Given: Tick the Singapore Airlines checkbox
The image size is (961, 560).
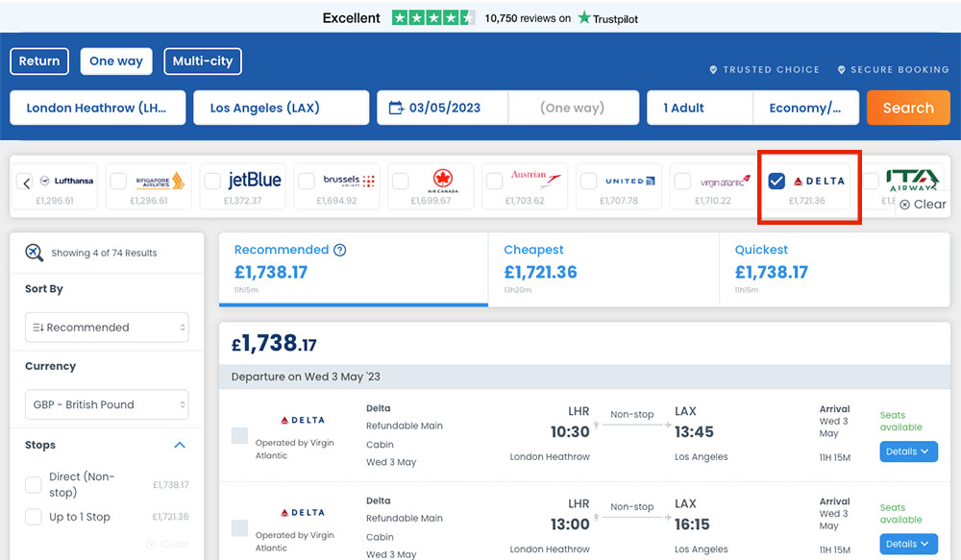Looking at the screenshot, I should [x=118, y=181].
